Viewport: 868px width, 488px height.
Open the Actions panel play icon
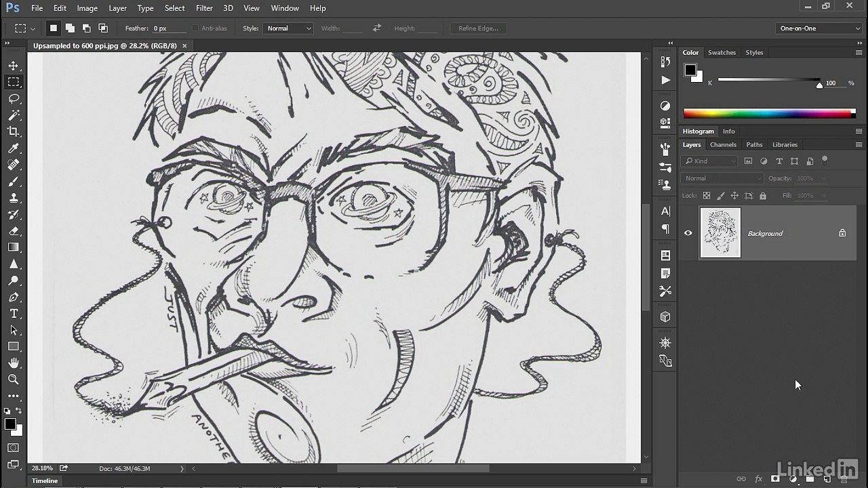tap(665, 80)
